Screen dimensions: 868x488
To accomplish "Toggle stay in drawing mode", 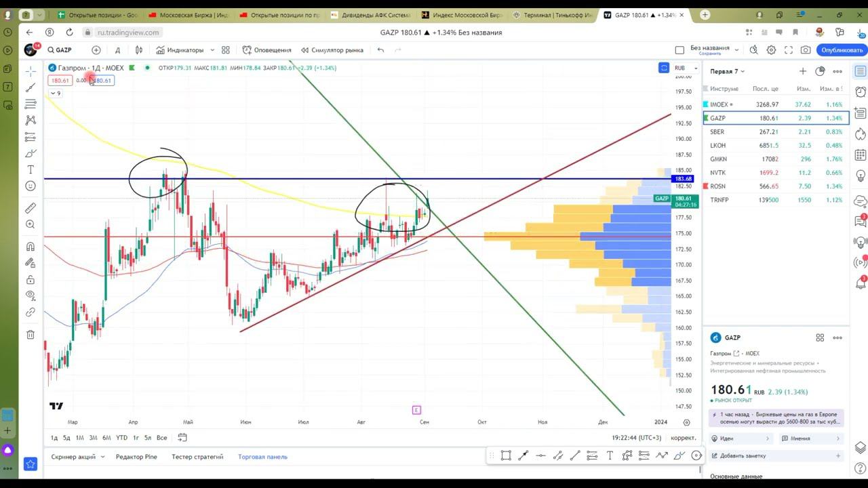I will pyautogui.click(x=31, y=263).
